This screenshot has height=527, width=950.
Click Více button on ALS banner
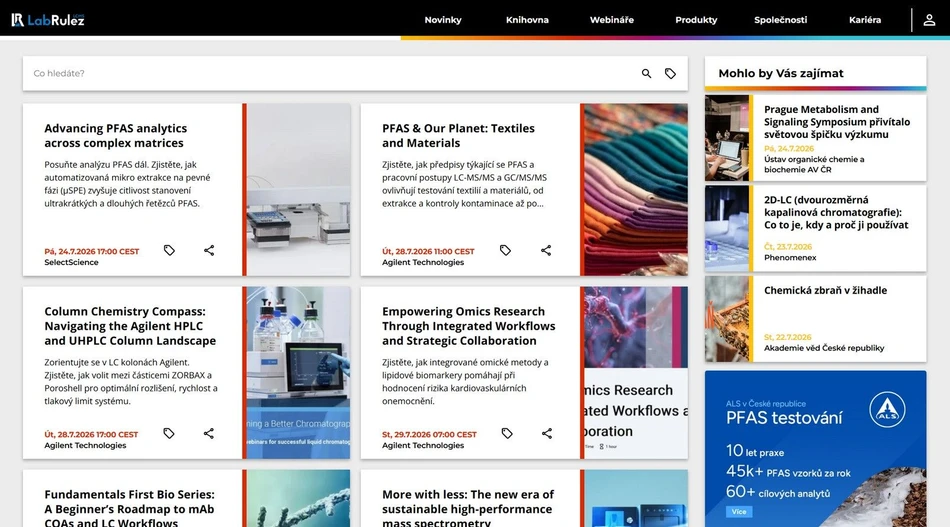pos(739,512)
